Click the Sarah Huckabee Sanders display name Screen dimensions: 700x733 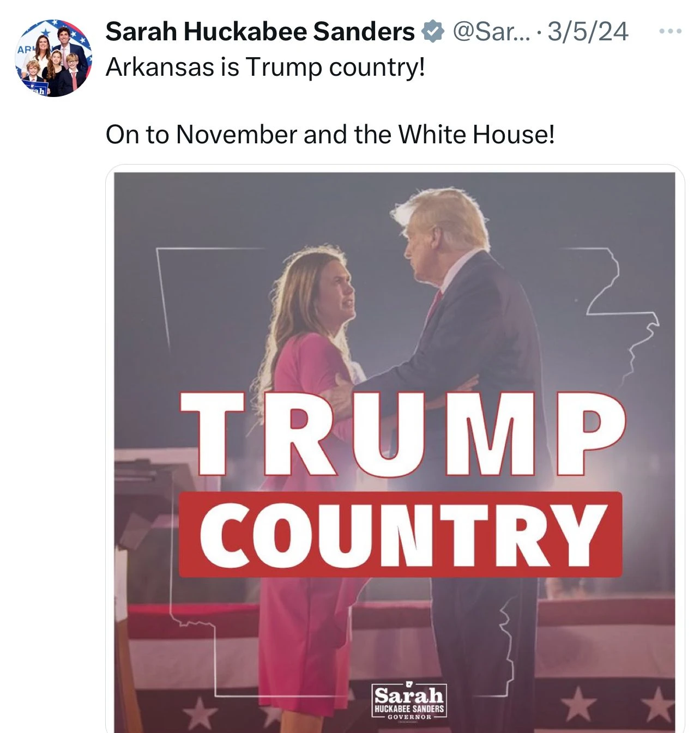click(260, 32)
